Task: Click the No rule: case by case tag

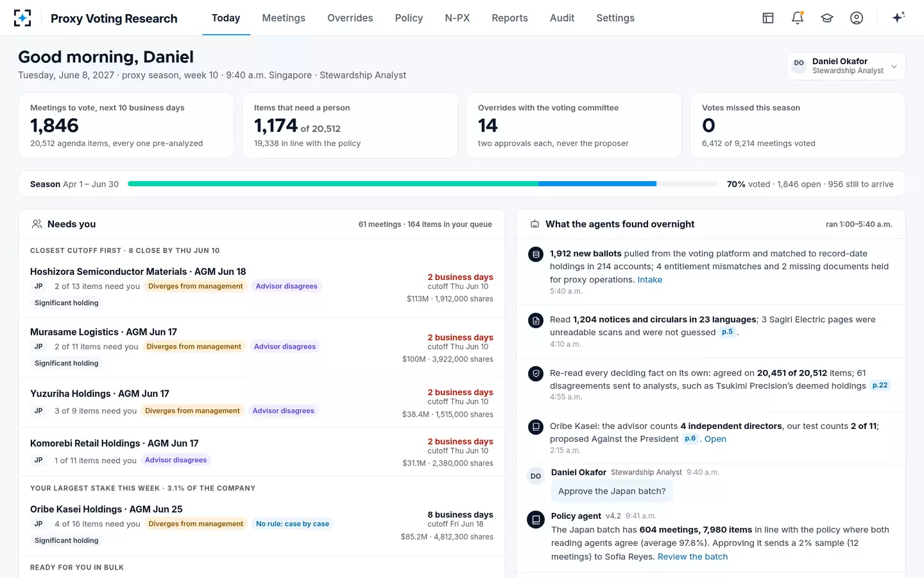Action: (x=293, y=524)
